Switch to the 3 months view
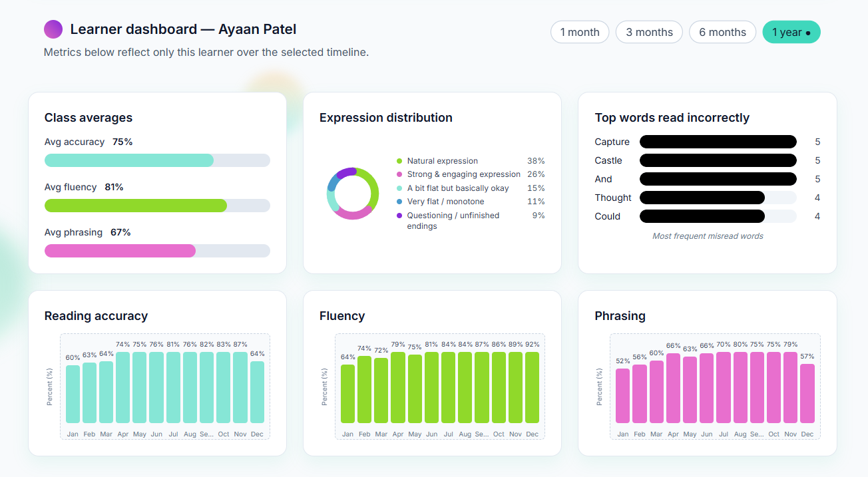The image size is (868, 477). click(649, 31)
